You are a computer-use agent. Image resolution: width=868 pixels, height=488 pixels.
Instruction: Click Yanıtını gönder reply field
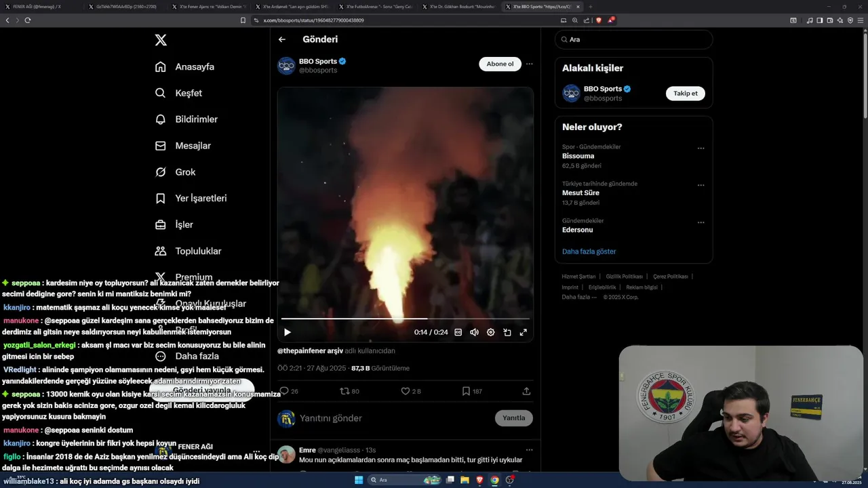click(393, 418)
